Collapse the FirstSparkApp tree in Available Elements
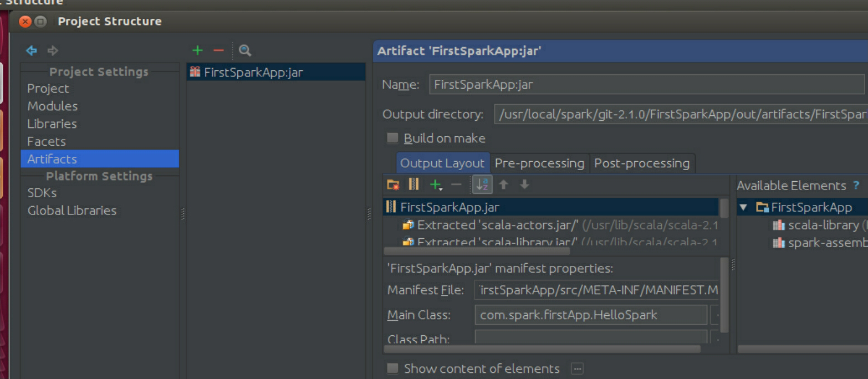This screenshot has height=379, width=868. tap(744, 208)
